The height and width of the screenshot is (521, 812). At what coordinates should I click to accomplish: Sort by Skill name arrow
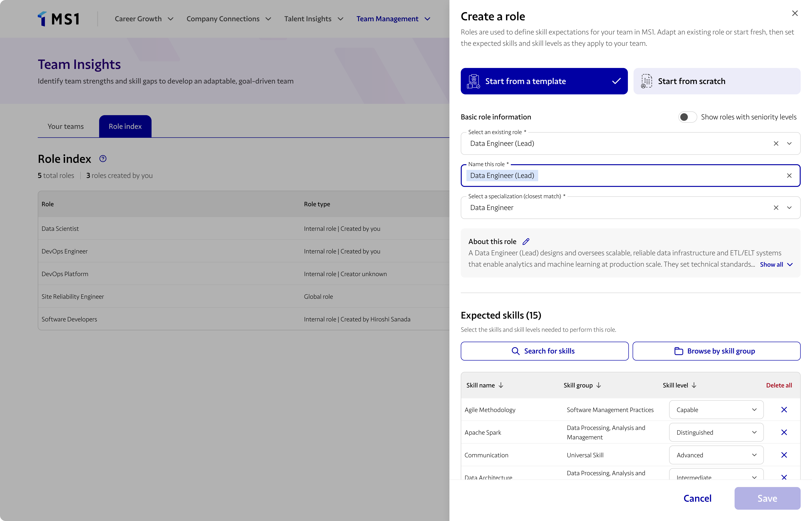pos(501,385)
